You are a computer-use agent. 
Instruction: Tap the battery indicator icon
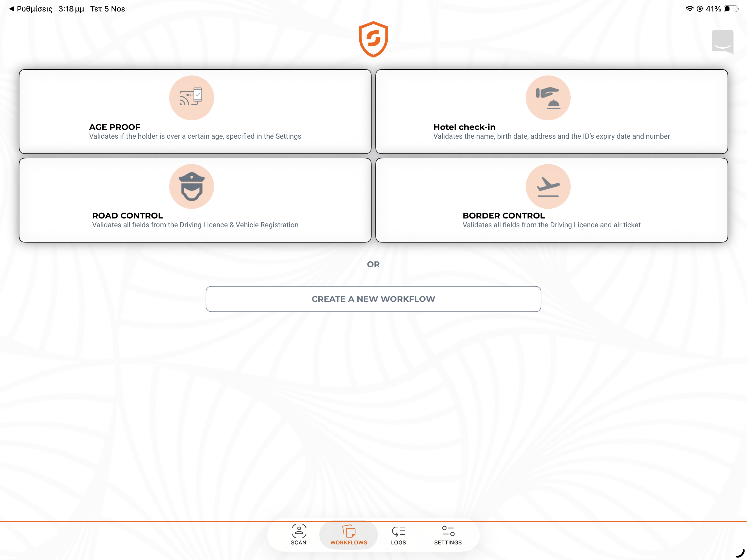tap(731, 9)
